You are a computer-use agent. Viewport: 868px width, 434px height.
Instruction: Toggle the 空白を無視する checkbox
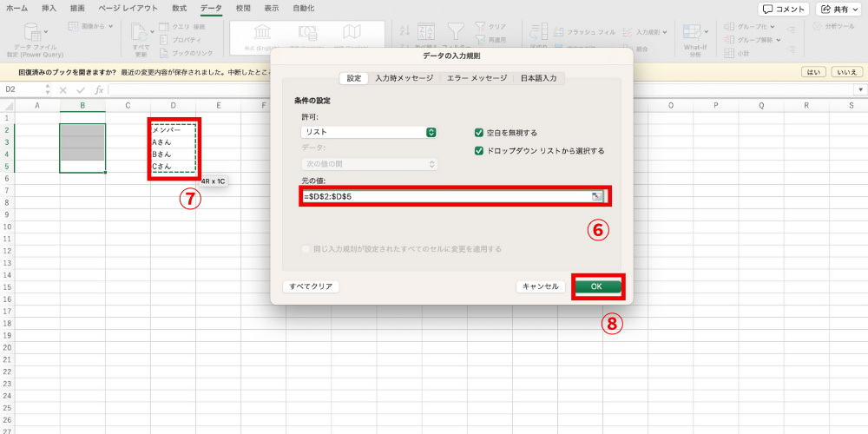(x=479, y=133)
